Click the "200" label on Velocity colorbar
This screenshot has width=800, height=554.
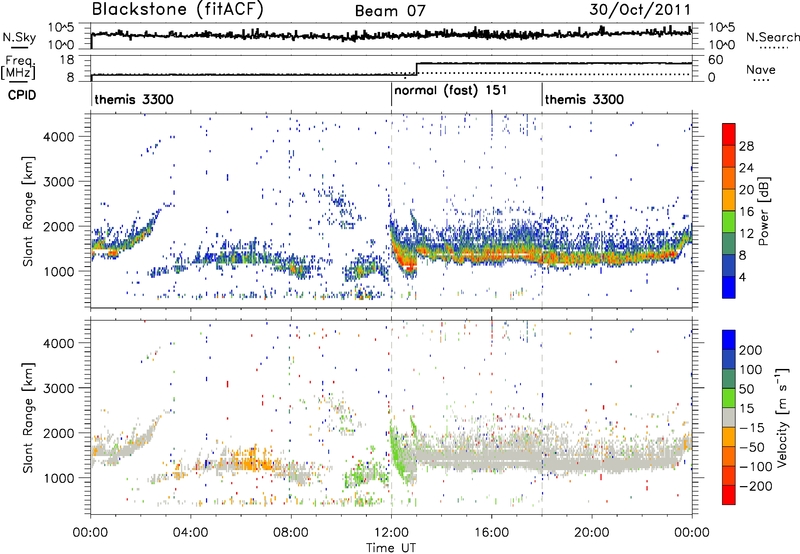[751, 350]
